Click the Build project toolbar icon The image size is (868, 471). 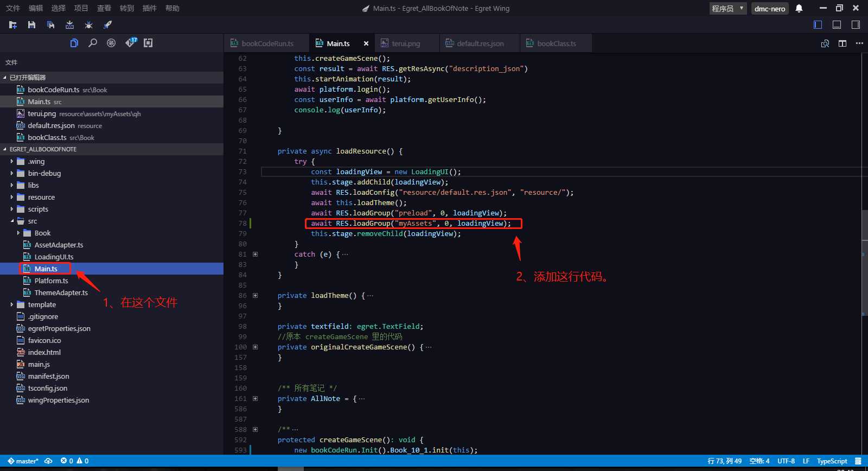pyautogui.click(x=69, y=25)
